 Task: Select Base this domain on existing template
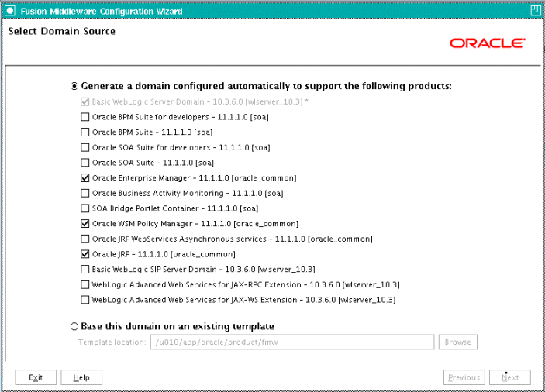point(74,326)
